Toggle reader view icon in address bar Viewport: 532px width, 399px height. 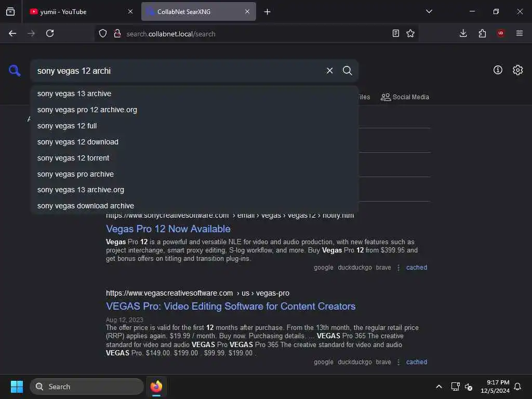395,33
